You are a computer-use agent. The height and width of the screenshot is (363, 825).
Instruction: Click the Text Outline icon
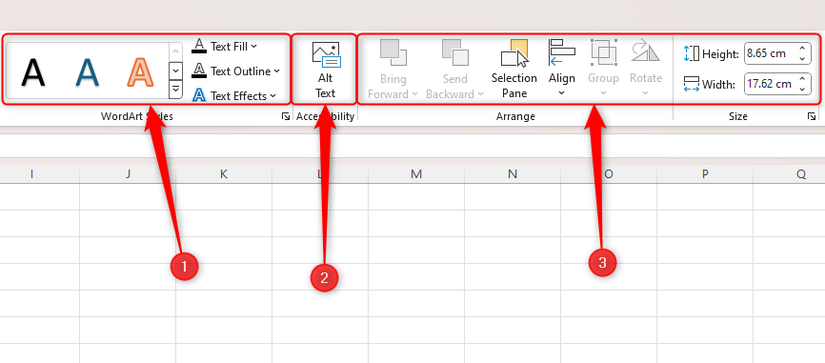click(x=199, y=70)
